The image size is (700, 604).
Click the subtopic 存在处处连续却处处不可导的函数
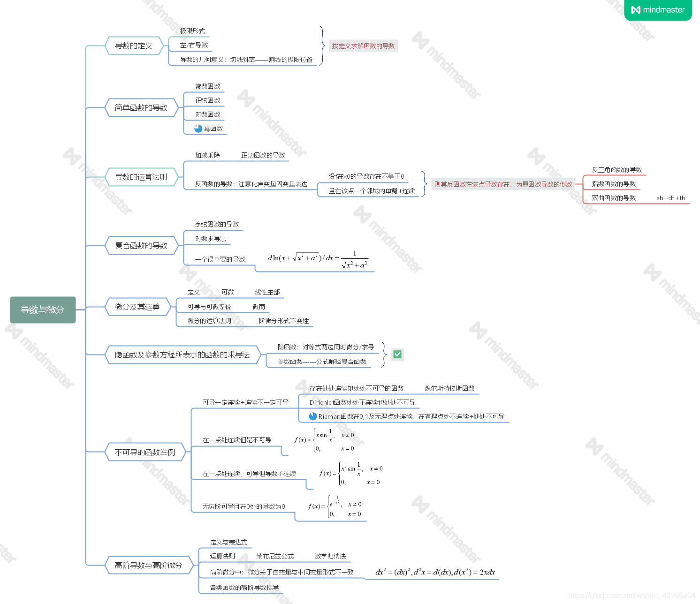357,388
